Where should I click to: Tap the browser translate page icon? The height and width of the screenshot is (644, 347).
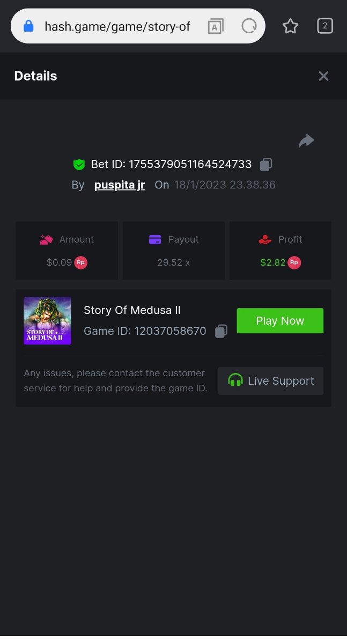coord(216,26)
